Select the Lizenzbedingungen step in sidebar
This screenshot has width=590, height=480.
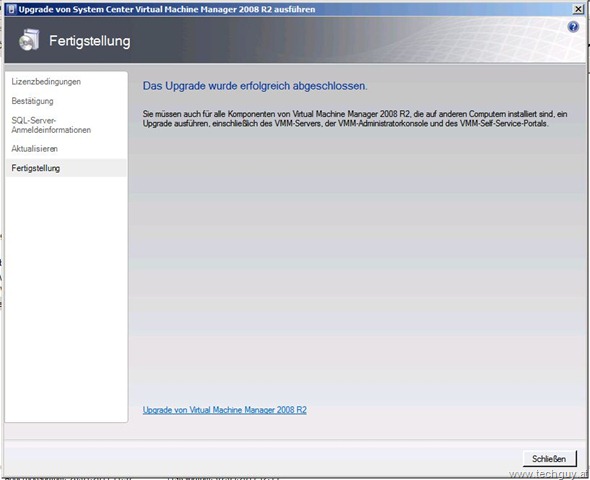46,82
